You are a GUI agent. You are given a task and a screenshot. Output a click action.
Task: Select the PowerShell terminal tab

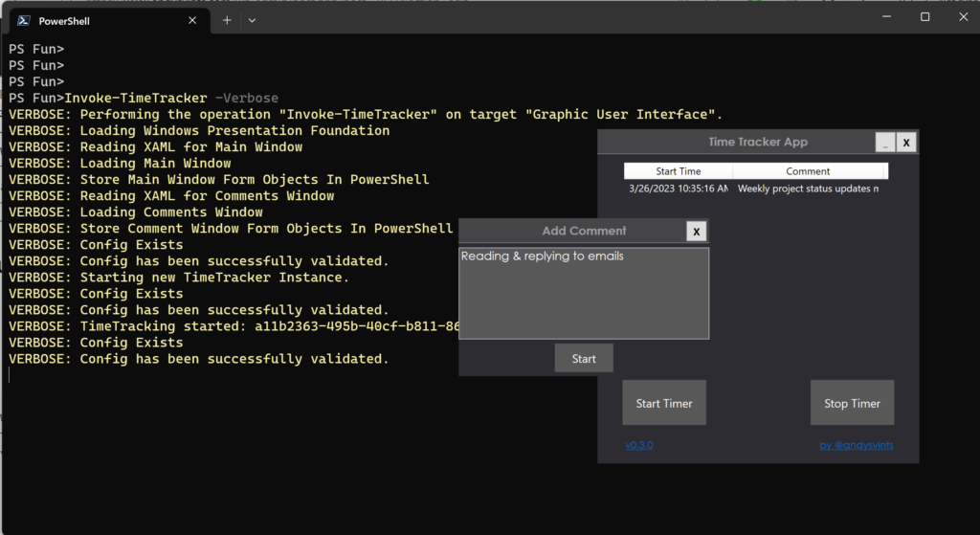[x=109, y=21]
